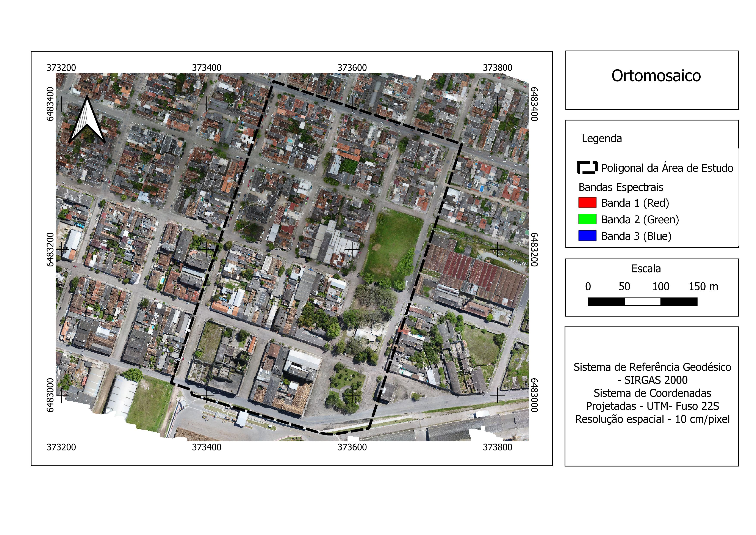Click 'Sistema de Coordenadas' text line
This screenshot has height=535, width=756.
(652, 393)
